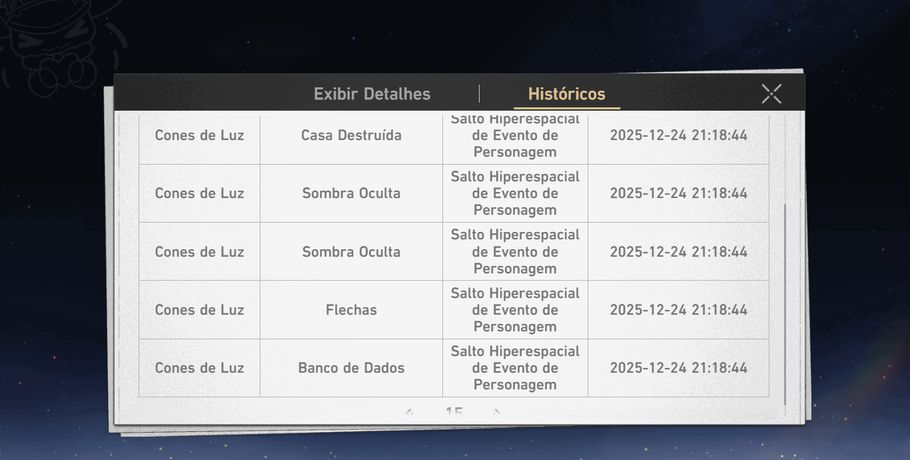Click the warp type cell in Casa Destruída row
Screen dimensions: 914x460
coord(515,137)
